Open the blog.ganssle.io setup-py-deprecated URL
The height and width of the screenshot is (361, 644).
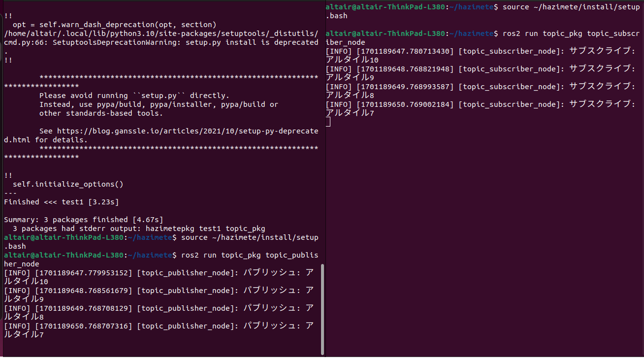(187, 131)
